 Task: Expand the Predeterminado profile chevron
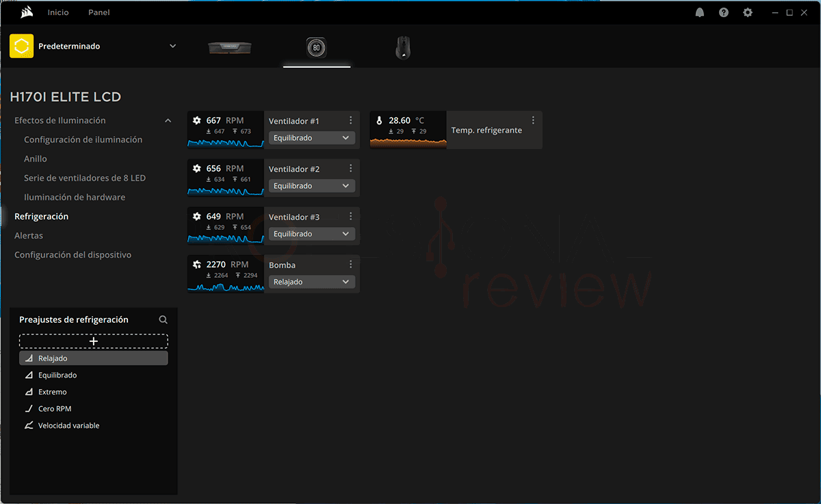172,47
